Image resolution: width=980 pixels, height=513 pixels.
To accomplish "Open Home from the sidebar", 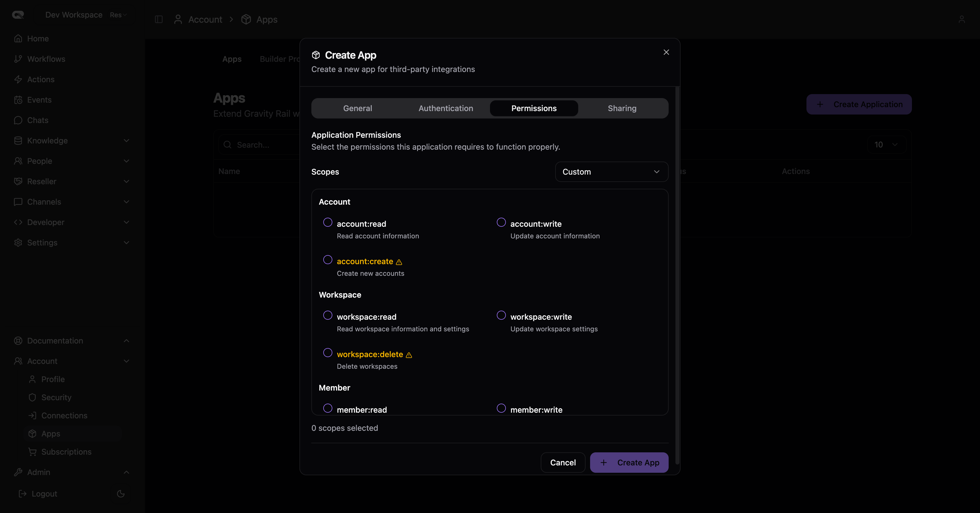I will tap(38, 39).
